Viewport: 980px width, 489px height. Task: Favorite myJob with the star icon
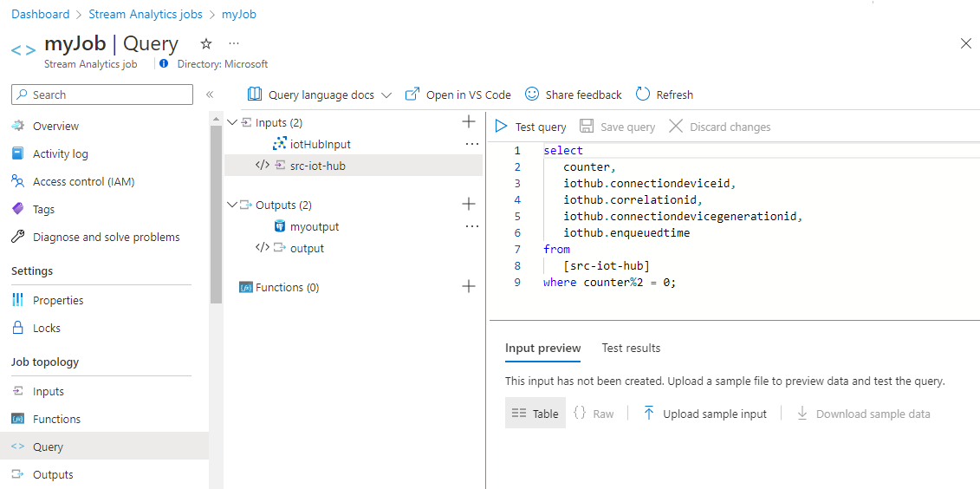tap(206, 43)
